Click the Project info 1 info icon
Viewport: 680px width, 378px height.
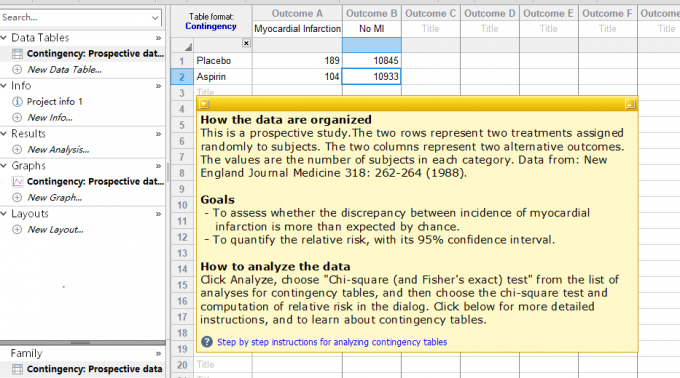17,102
